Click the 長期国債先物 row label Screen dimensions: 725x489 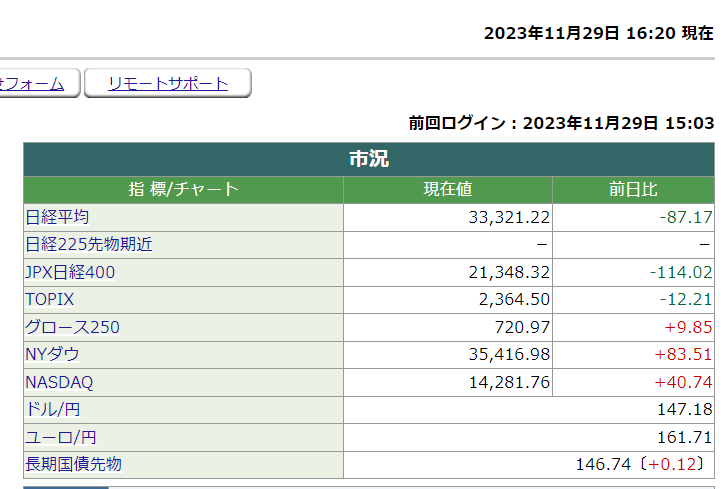click(74, 464)
